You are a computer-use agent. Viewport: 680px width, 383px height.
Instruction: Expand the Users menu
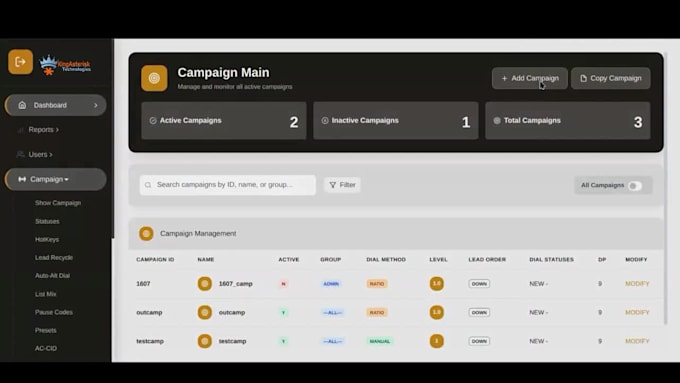(x=40, y=154)
